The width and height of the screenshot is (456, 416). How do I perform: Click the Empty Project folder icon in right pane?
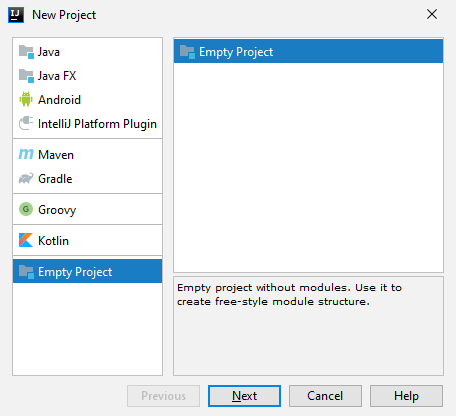[x=187, y=52]
